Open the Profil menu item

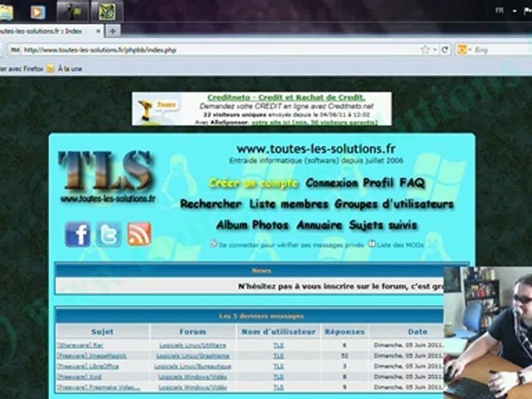point(378,183)
